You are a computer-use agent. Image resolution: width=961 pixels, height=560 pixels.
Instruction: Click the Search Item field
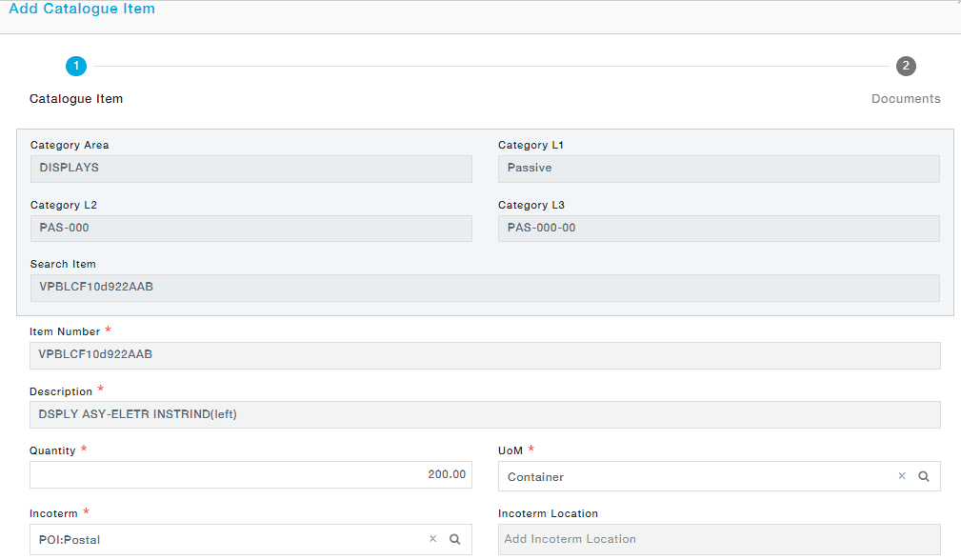[x=484, y=288]
